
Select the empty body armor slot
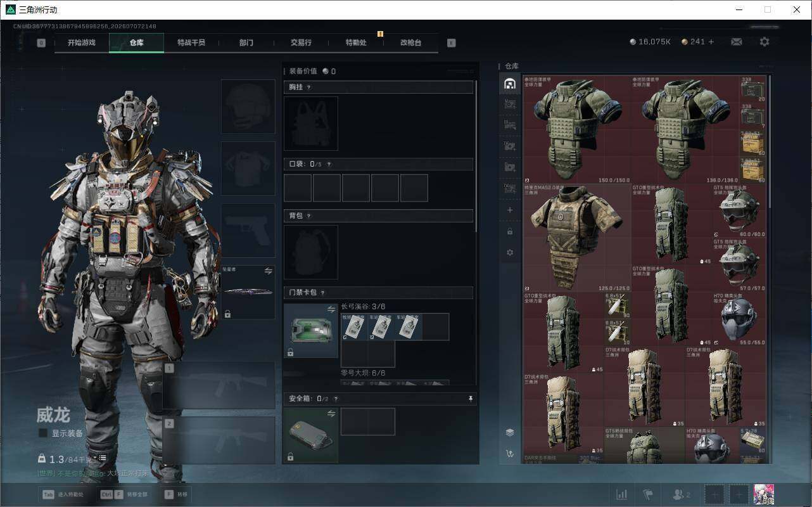[x=248, y=168]
